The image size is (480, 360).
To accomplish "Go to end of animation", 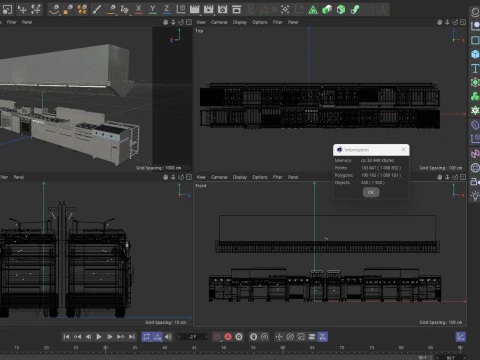I will click(x=132, y=337).
